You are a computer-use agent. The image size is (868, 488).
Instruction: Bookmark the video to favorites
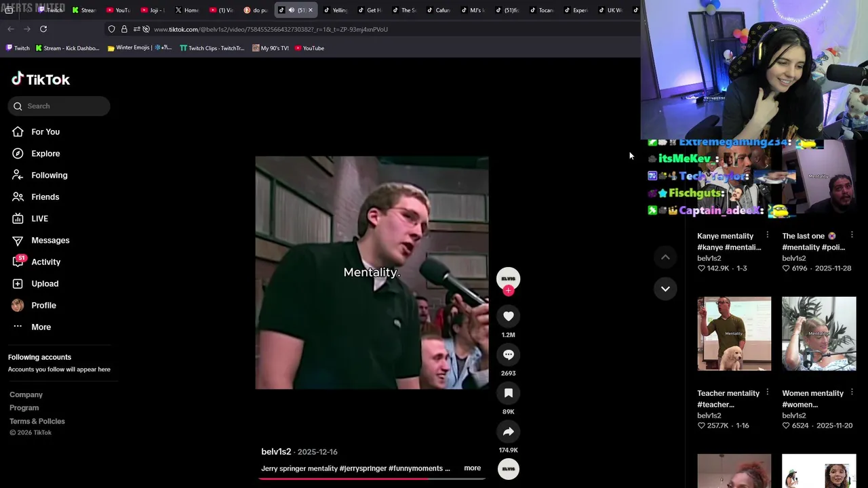click(509, 393)
